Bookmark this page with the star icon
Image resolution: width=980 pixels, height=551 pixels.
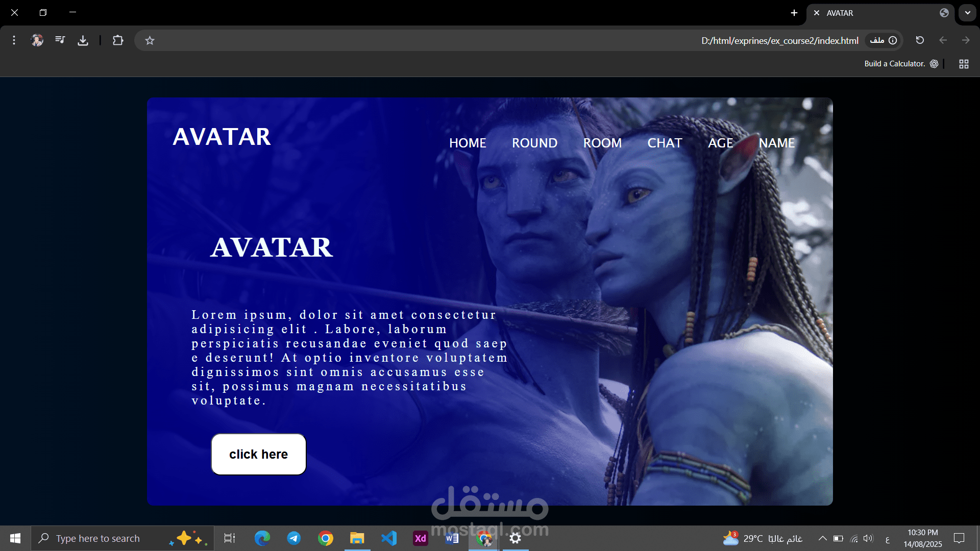150,40
